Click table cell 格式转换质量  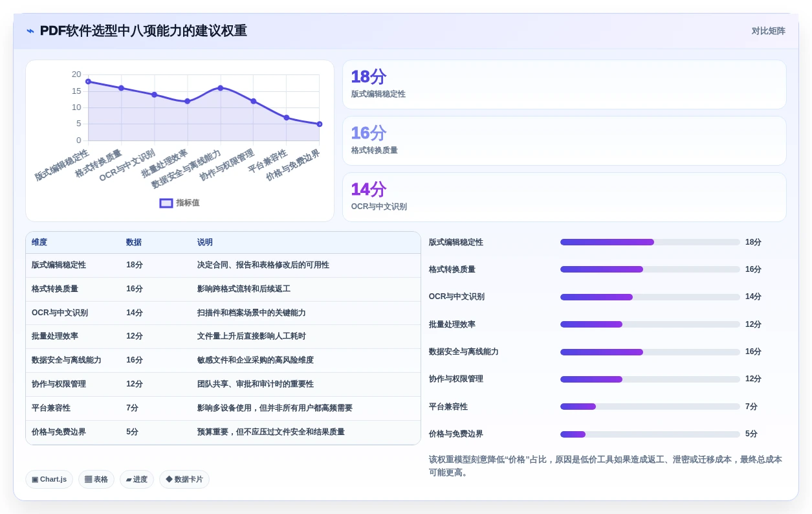click(x=55, y=289)
